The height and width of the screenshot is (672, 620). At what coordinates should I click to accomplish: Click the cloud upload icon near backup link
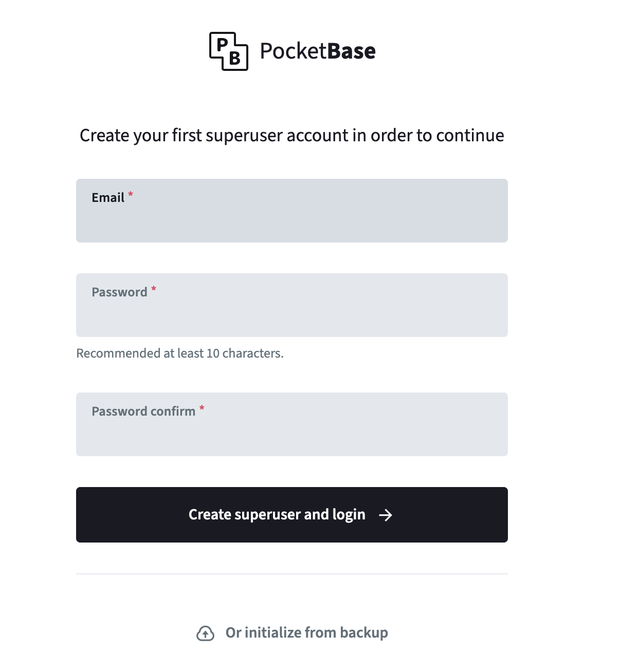[x=207, y=633]
